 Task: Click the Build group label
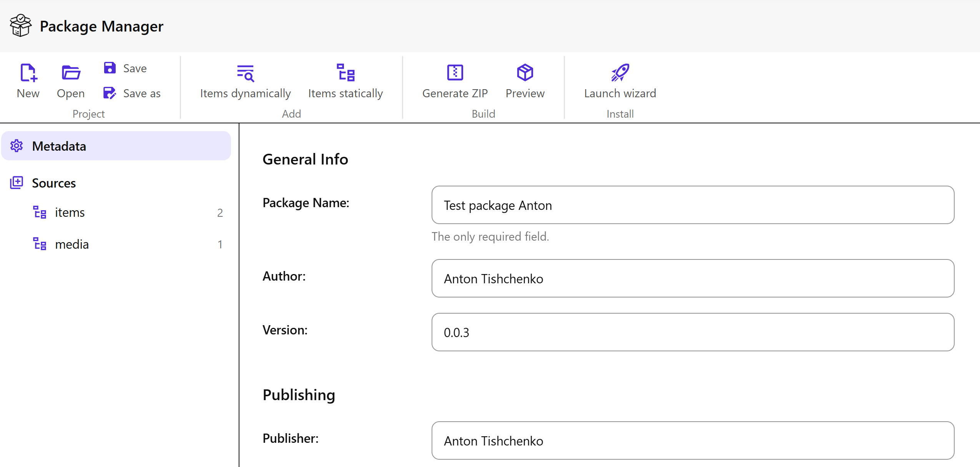483,114
